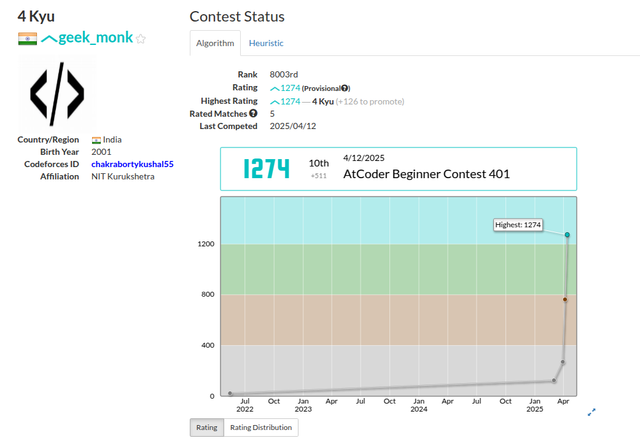
Task: Click the India flag beside the username
Action: click(27, 38)
